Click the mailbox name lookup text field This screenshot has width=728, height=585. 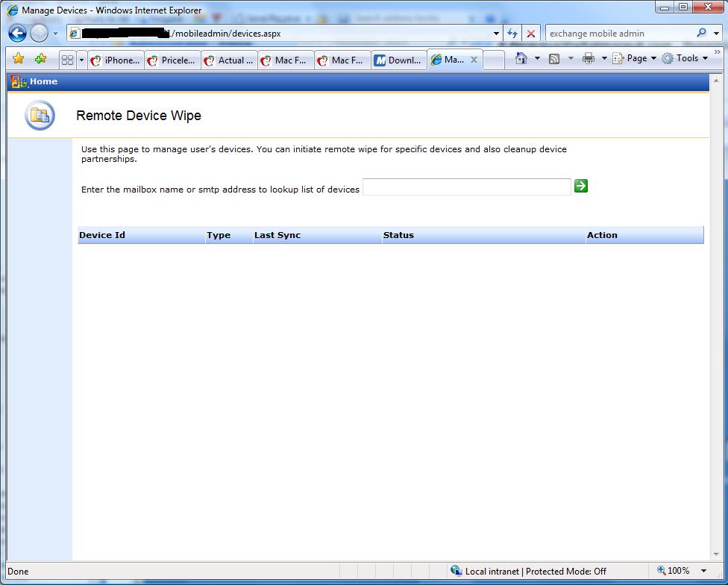point(467,187)
